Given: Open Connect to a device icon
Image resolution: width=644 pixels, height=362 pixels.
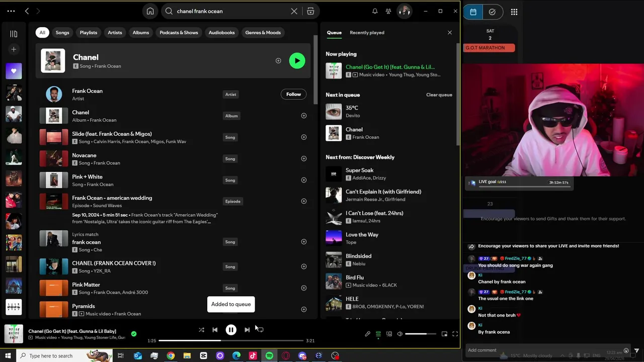Looking at the screenshot, I should tap(389, 334).
